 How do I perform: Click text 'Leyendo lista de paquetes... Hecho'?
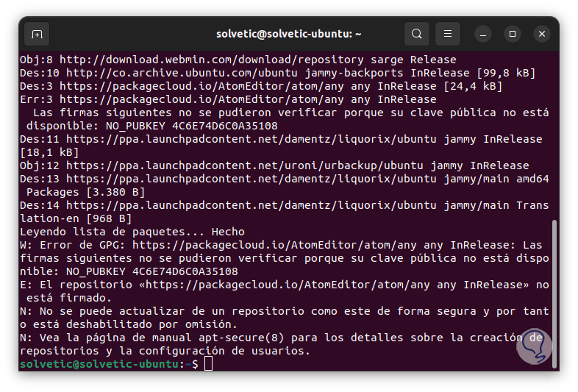click(132, 232)
